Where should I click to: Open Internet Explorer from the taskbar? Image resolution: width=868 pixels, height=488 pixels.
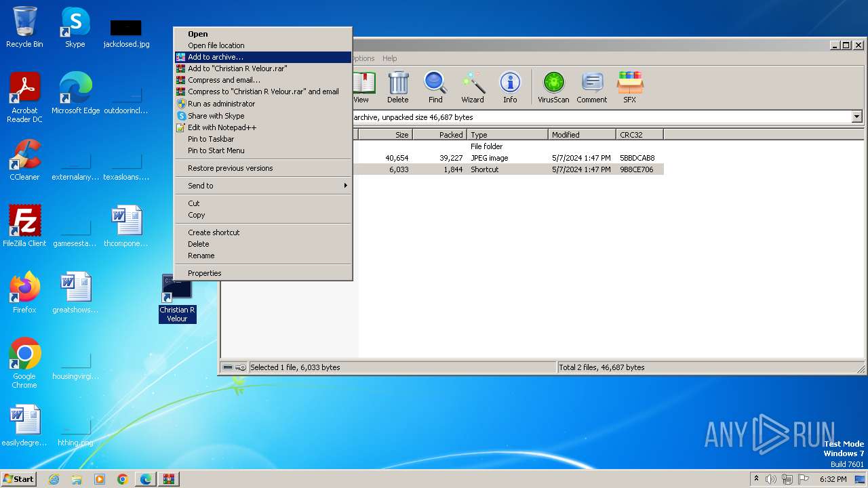click(54, 479)
